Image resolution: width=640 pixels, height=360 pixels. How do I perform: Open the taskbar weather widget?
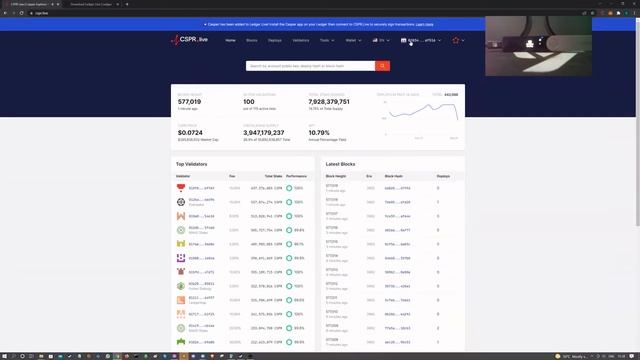(571, 356)
